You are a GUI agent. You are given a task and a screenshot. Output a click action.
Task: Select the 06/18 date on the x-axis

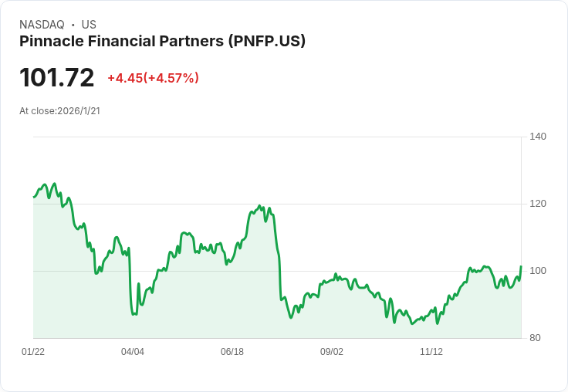[x=232, y=352]
